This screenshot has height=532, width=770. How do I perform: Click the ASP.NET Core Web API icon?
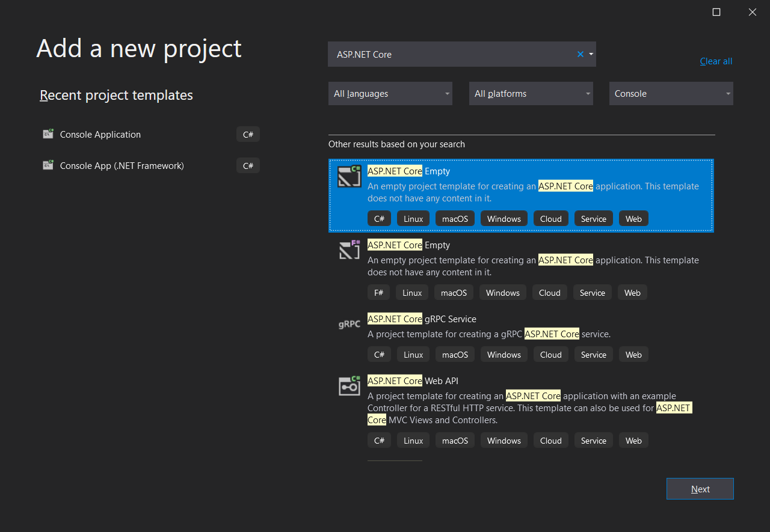pos(350,386)
